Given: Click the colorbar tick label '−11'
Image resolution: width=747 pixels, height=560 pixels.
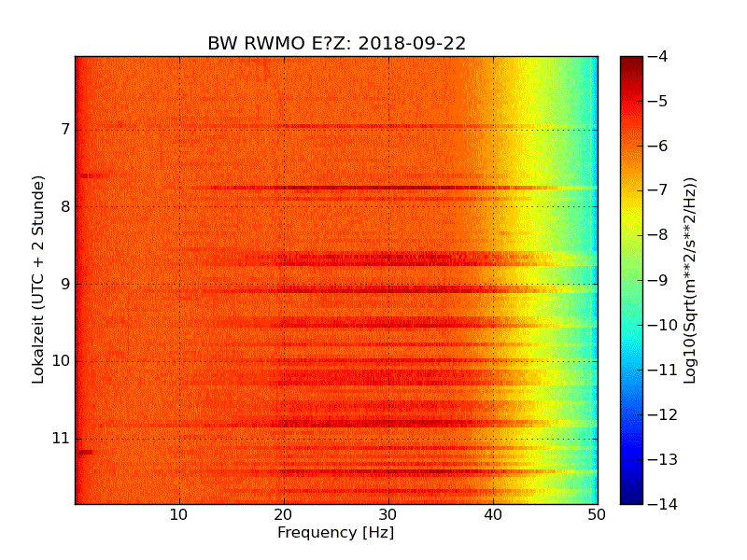Looking at the screenshot, I should coord(663,370).
